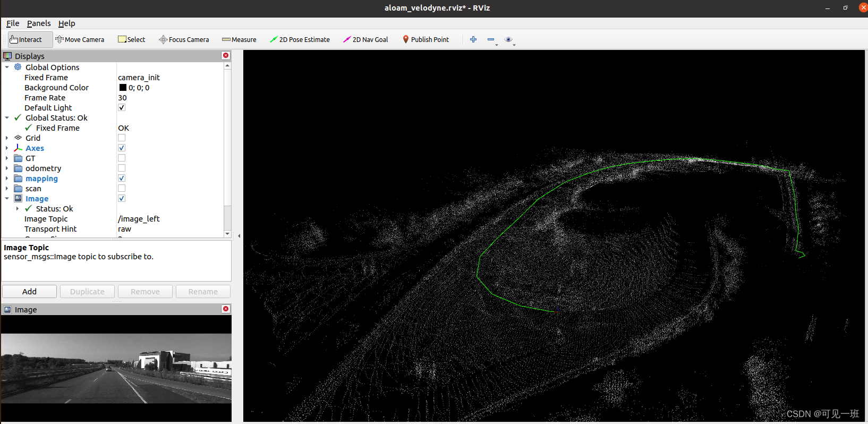
Task: Click Displays tree scroll-down arrow
Action: coord(227,234)
